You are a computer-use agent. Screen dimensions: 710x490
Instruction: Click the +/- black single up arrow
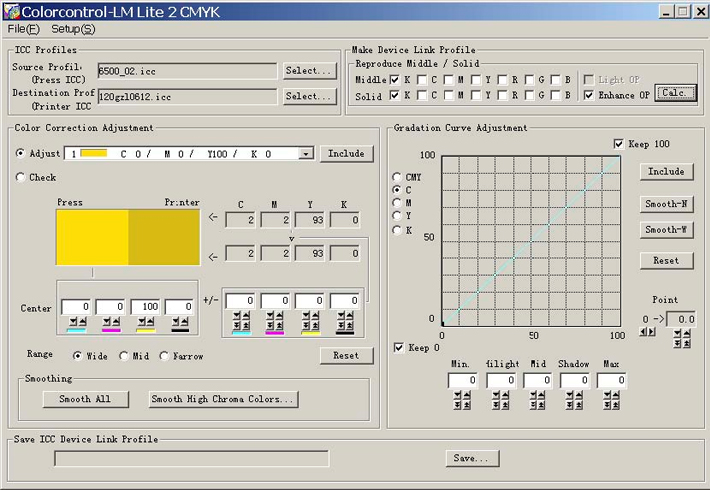coord(350,315)
